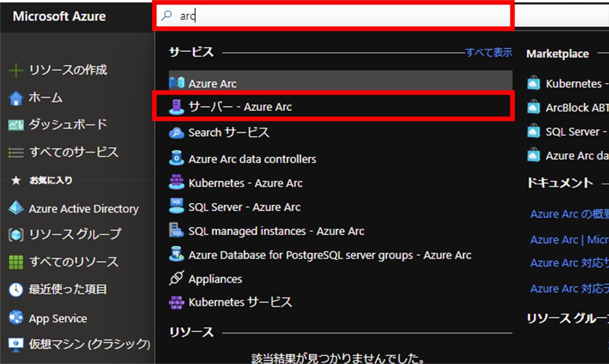Open 最近使った項目 in sidebar
Image resolution: width=609 pixels, height=364 pixels.
68,289
